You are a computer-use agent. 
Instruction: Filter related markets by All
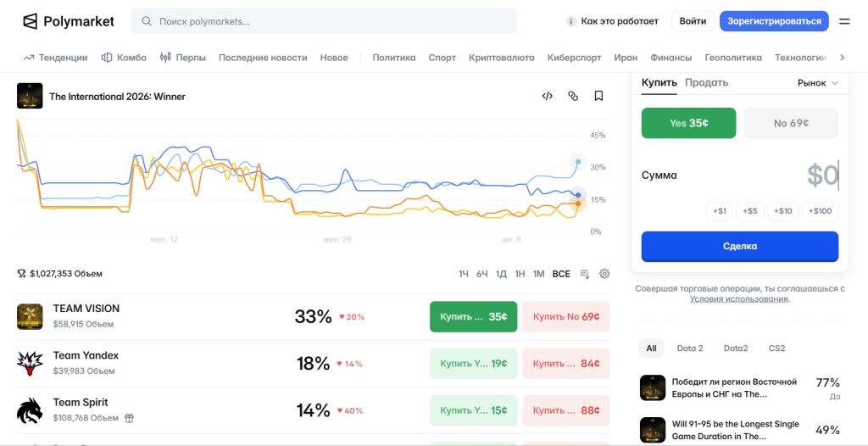pos(652,348)
